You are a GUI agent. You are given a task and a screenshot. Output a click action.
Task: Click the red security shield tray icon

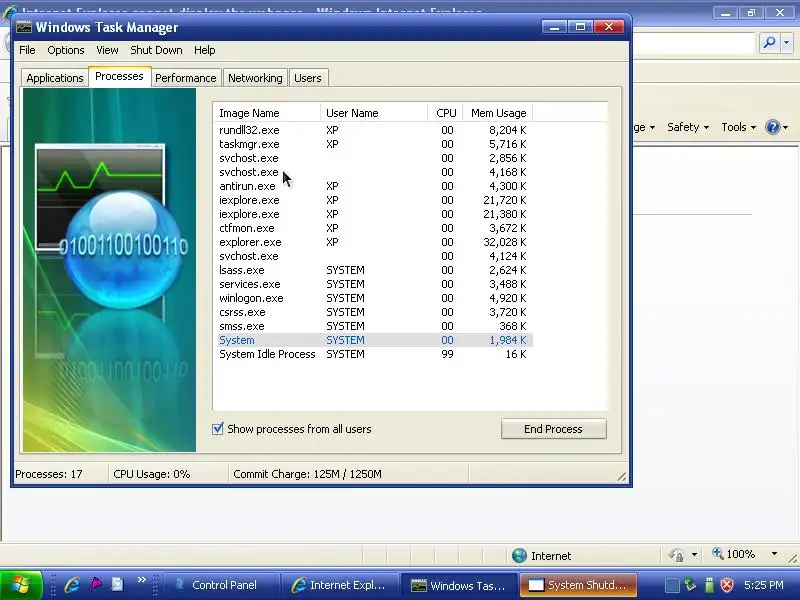point(727,585)
